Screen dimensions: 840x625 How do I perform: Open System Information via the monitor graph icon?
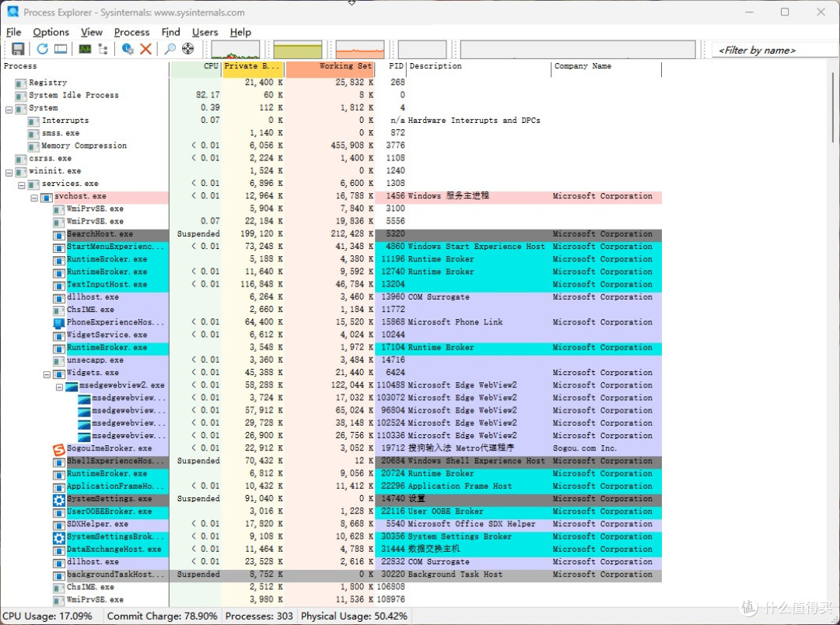click(85, 49)
